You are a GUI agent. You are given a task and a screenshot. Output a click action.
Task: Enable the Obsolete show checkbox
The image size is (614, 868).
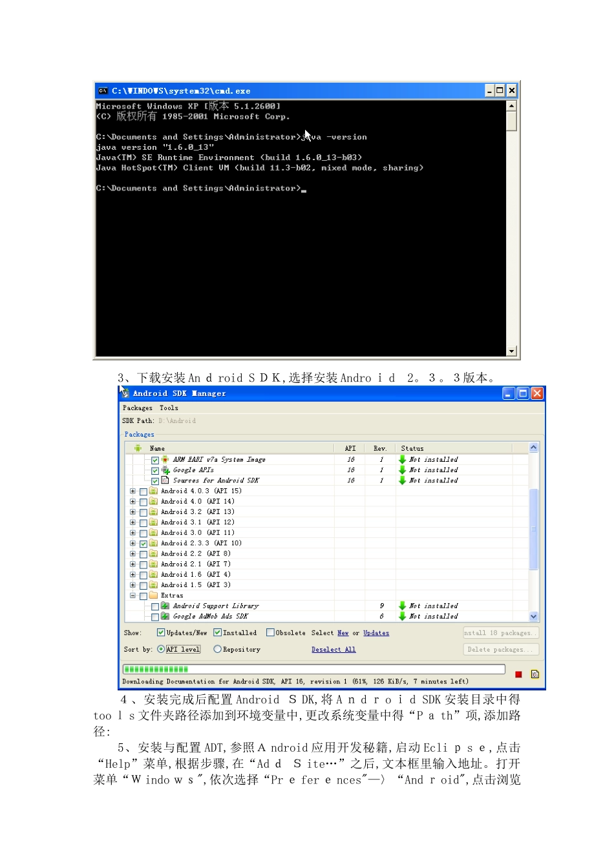(270, 632)
